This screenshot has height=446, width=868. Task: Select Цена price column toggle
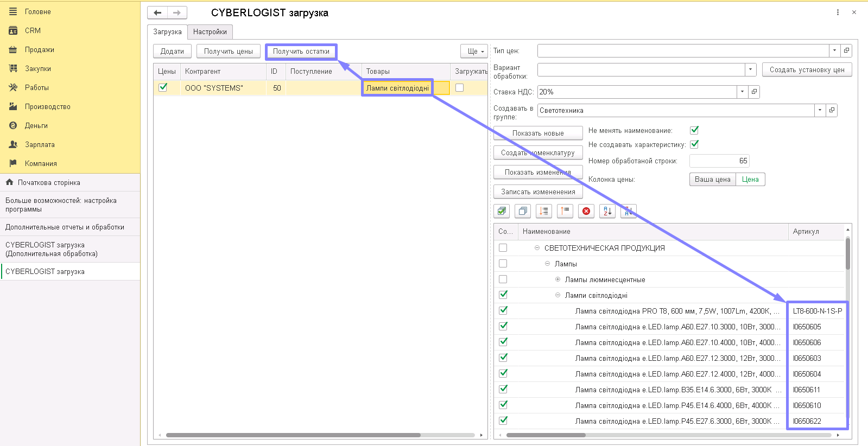[750, 179]
